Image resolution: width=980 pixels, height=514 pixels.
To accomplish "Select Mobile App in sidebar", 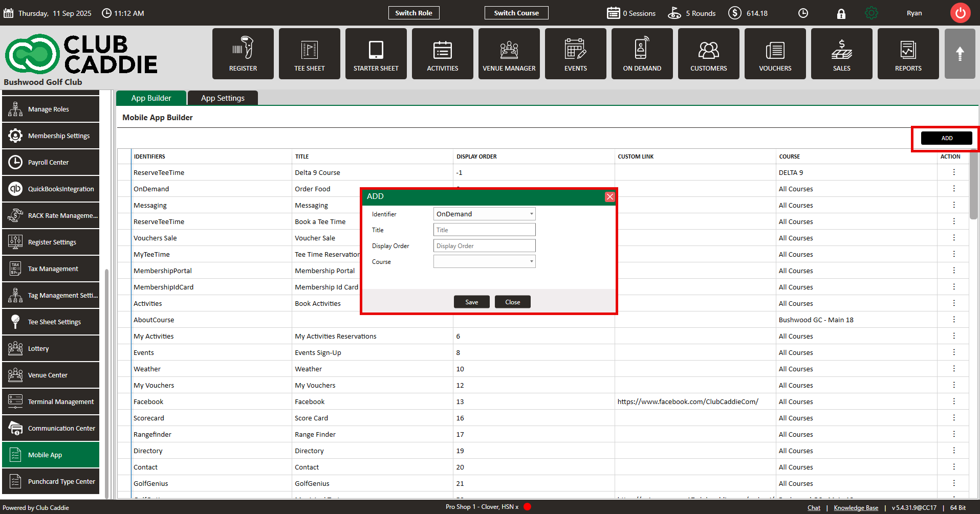I will point(51,455).
